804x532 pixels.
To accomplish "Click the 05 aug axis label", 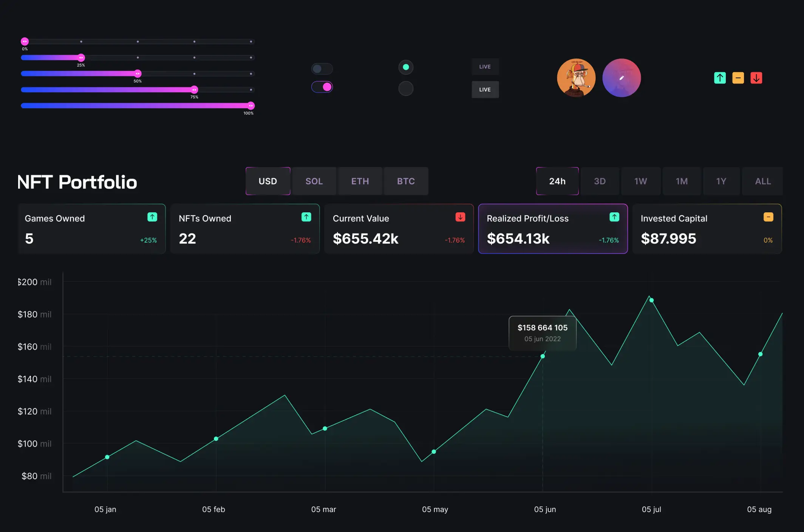I will pyautogui.click(x=759, y=509).
